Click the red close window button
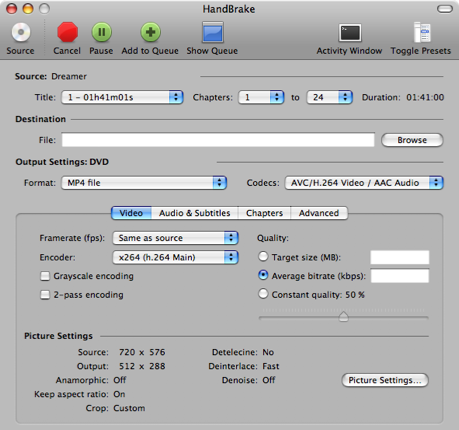This screenshot has width=459, height=430. click(12, 9)
